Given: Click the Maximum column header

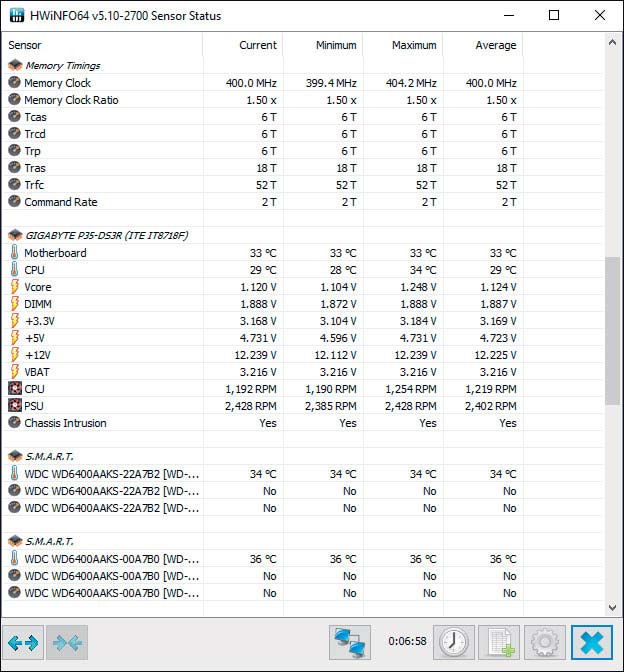Looking at the screenshot, I should pyautogui.click(x=403, y=45).
